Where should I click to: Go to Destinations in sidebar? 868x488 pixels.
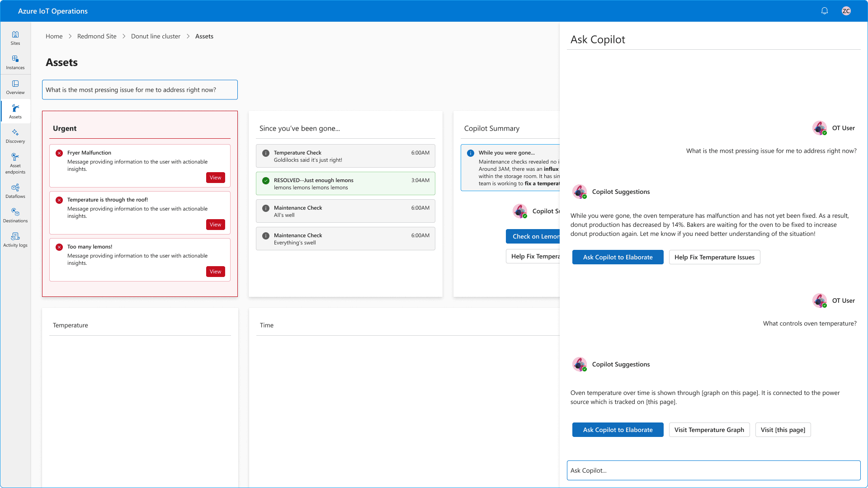pos(15,215)
